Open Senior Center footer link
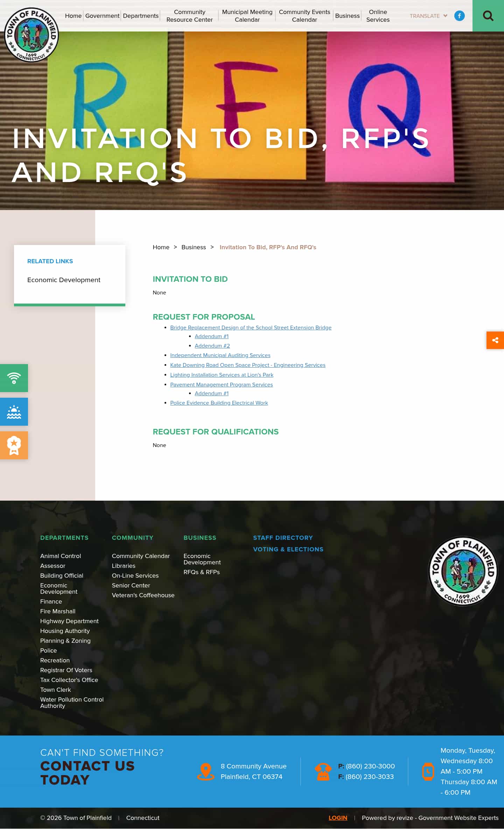This screenshot has width=504, height=829. (x=131, y=585)
